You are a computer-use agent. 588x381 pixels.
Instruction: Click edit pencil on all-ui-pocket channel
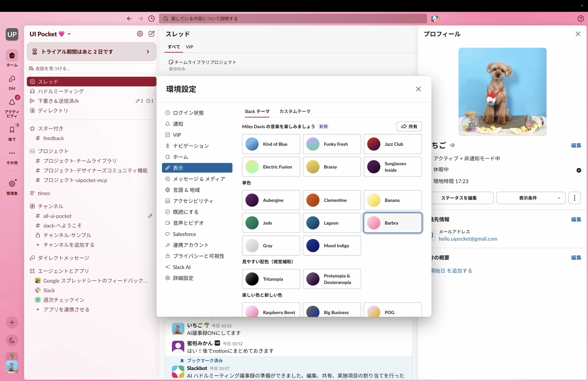tap(150, 216)
